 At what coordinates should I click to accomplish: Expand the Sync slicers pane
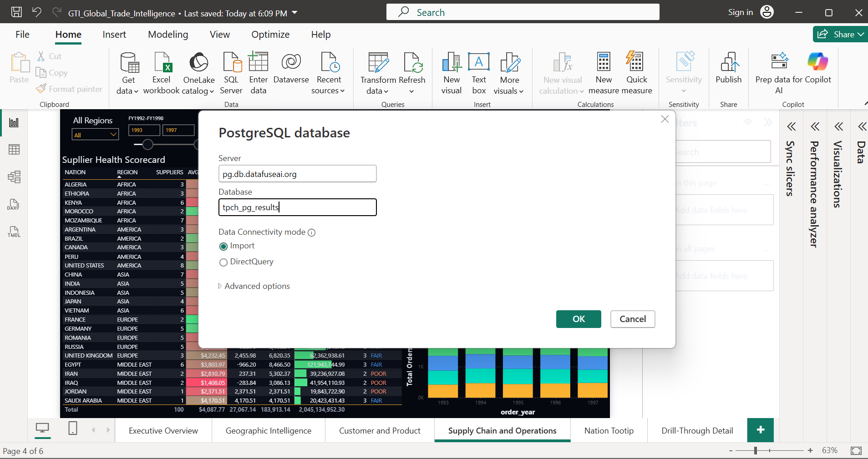coord(792,126)
